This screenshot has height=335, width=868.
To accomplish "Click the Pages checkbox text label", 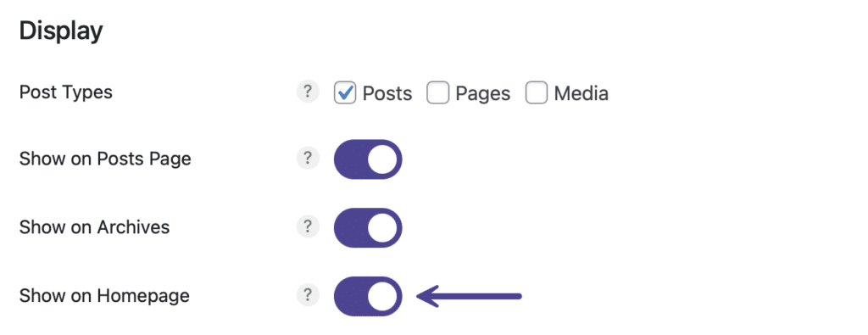I will click(x=482, y=93).
